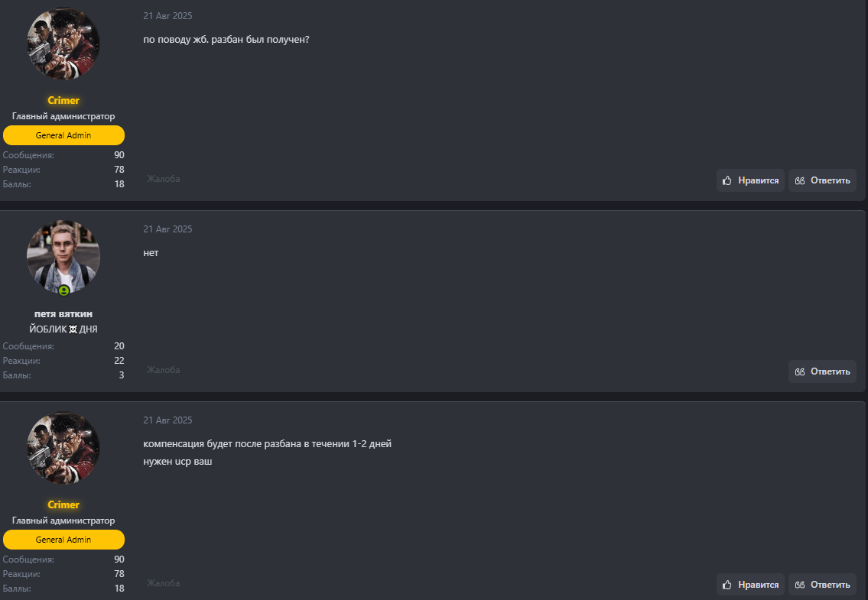Click green online status icon on avatar
The width and height of the screenshot is (868, 600).
point(64,290)
